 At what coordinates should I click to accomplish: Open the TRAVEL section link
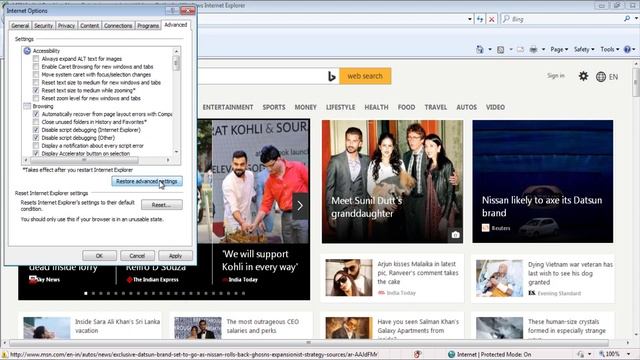(436, 107)
